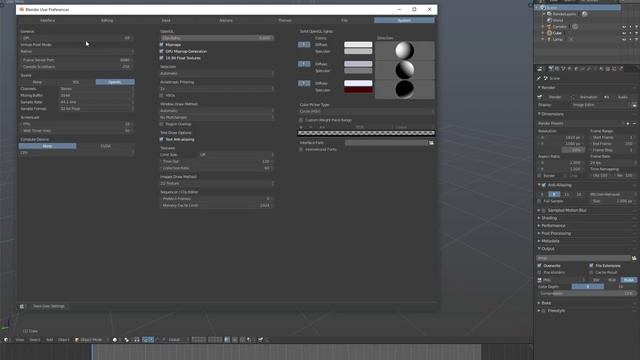Select None as the sound device
This screenshot has height=360, width=640.
click(38, 82)
